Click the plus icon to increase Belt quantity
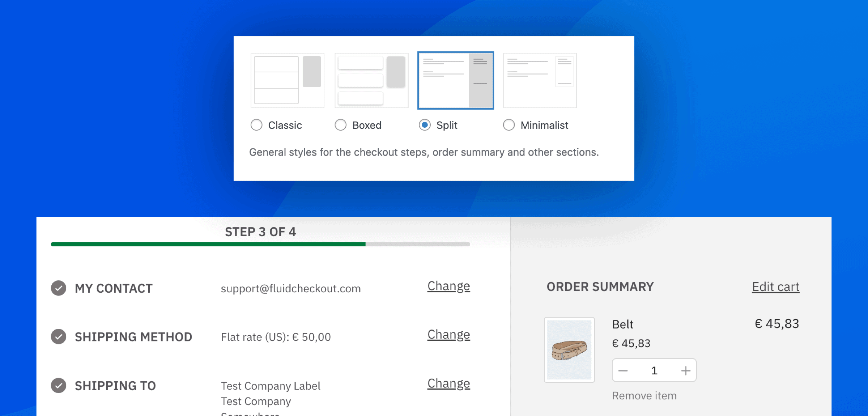The image size is (868, 416). tap(686, 370)
